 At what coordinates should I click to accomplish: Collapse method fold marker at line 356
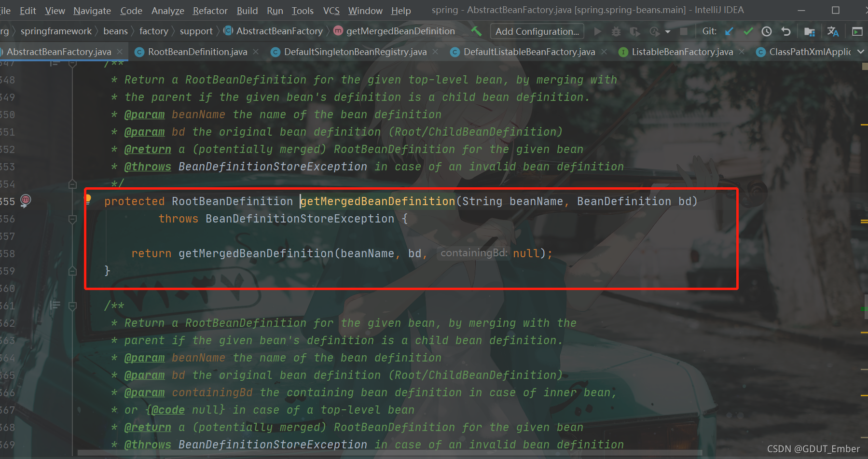72,219
